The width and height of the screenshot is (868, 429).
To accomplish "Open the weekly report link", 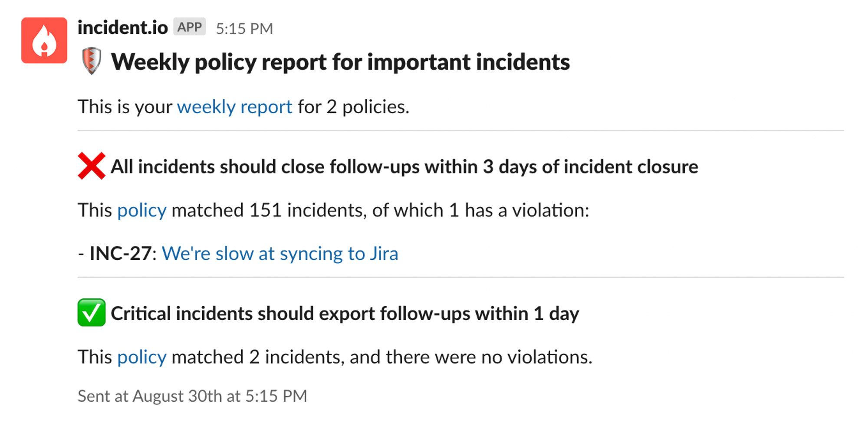I will coord(234,107).
